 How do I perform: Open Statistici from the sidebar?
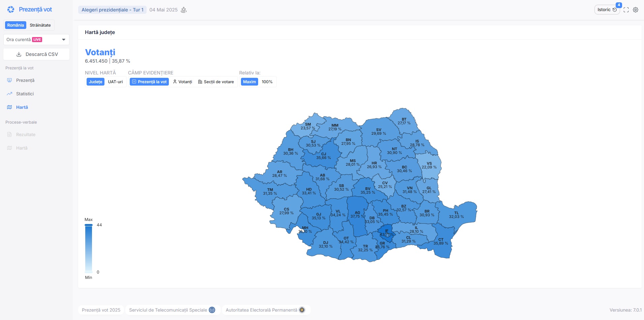pos(25,94)
